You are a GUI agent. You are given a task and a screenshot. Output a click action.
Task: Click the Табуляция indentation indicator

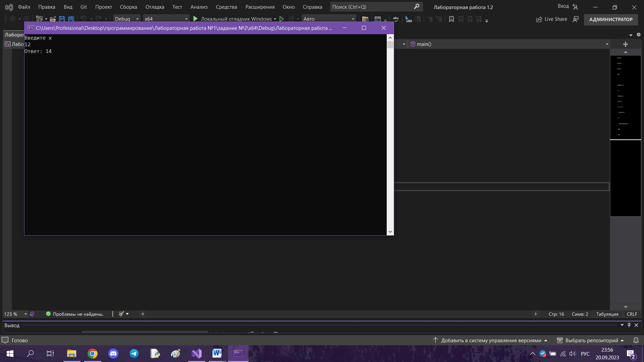(x=607, y=314)
